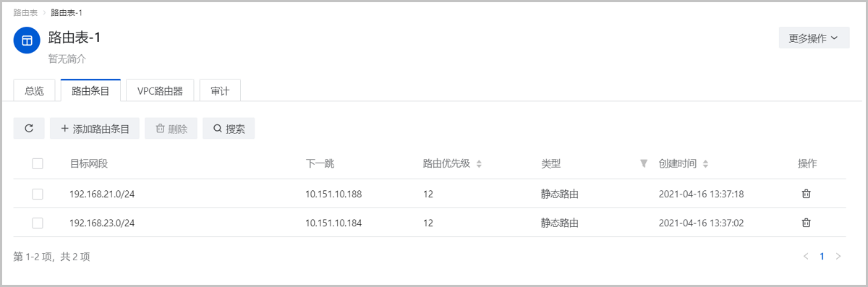Go back via 路由表 breadcrumb link
This screenshot has width=868, height=287.
[25, 13]
